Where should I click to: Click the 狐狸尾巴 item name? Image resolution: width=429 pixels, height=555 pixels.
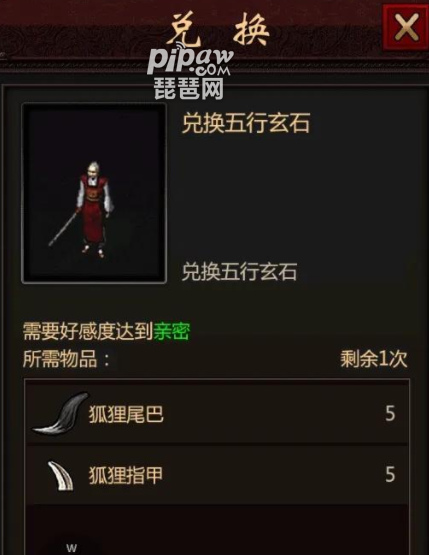[x=126, y=414]
